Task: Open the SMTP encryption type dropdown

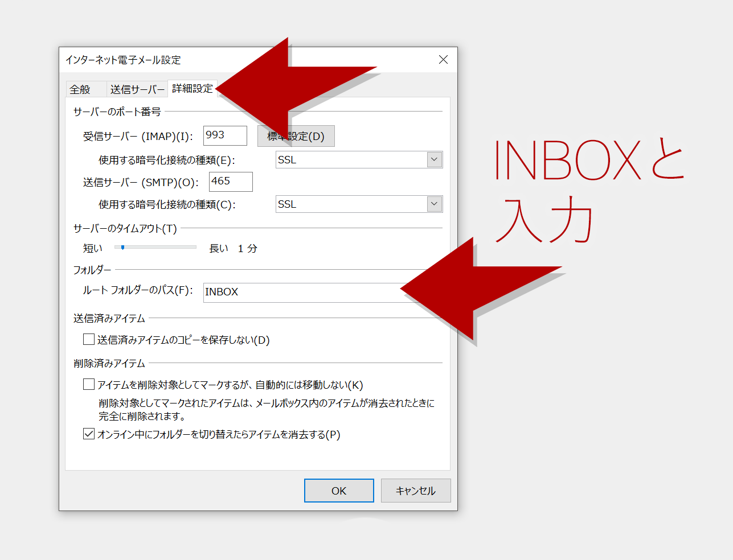Action: point(435,204)
